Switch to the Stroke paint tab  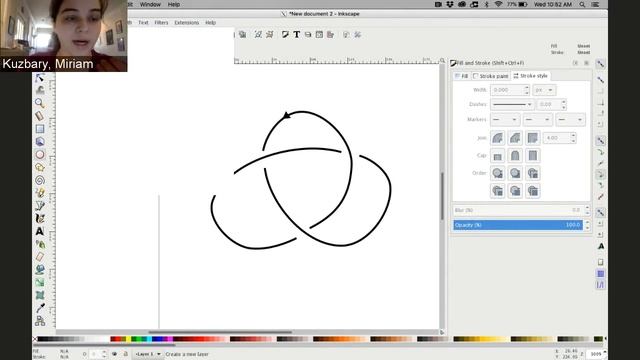[491, 76]
